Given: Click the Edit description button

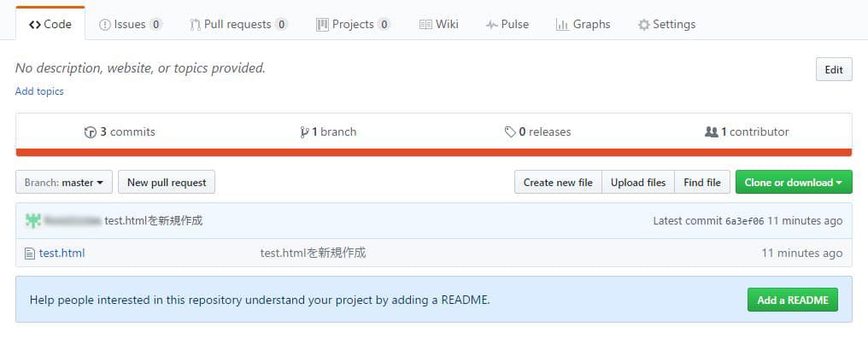Looking at the screenshot, I should (834, 70).
